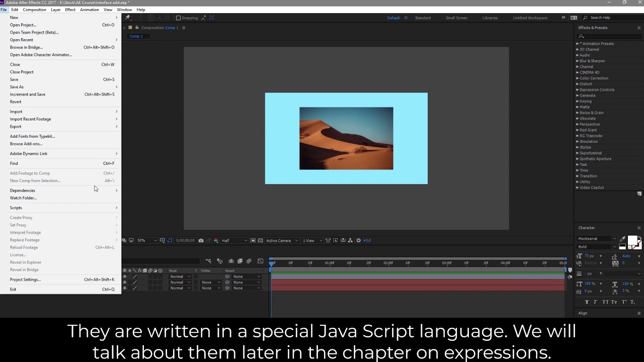
Task: Toggle Pixel Aspect Ratio Correction icon
Action: tap(328, 240)
